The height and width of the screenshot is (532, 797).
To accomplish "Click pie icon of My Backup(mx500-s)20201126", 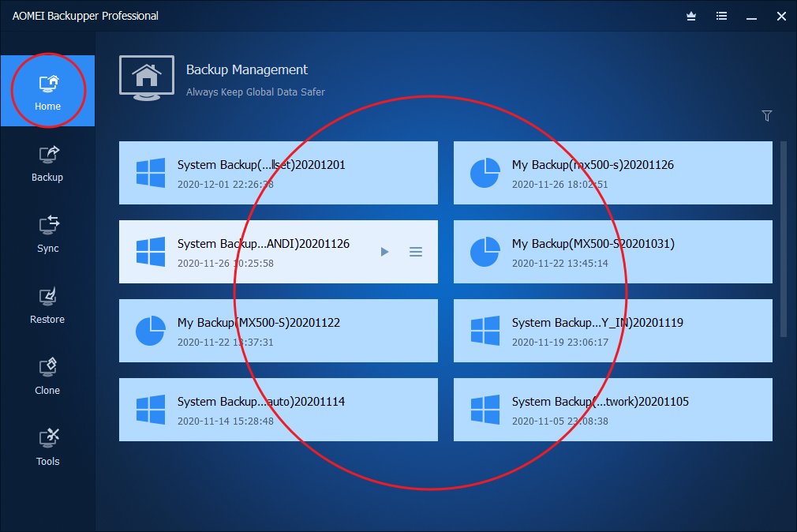I will [x=485, y=173].
